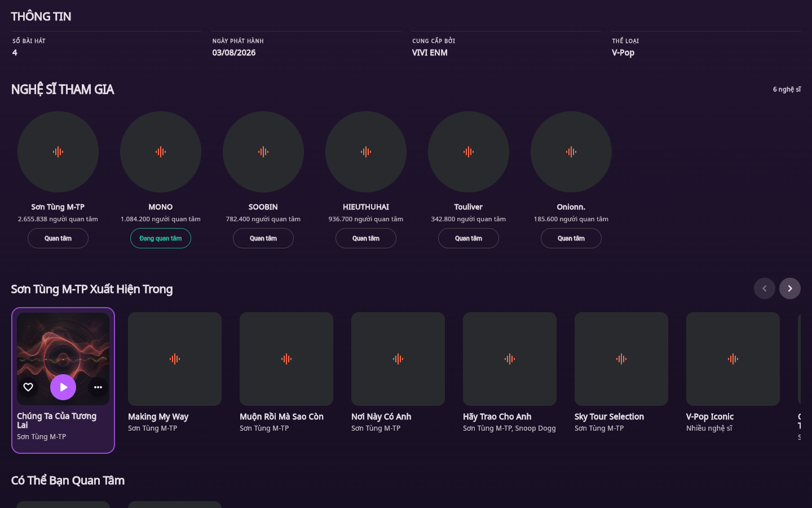Image resolution: width=812 pixels, height=508 pixels.
Task: Open the Sky Tour Selection cover
Action: (621, 359)
